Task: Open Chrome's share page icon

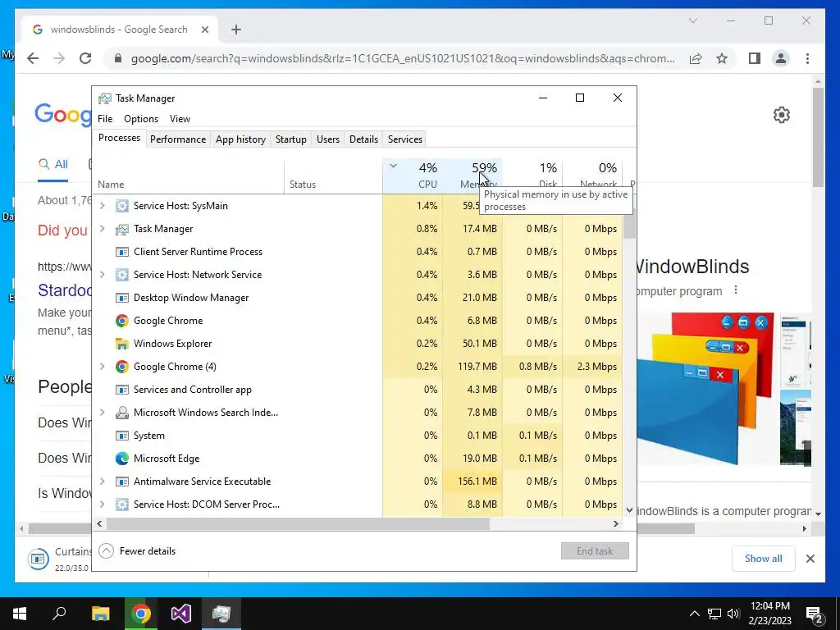Action: [696, 58]
